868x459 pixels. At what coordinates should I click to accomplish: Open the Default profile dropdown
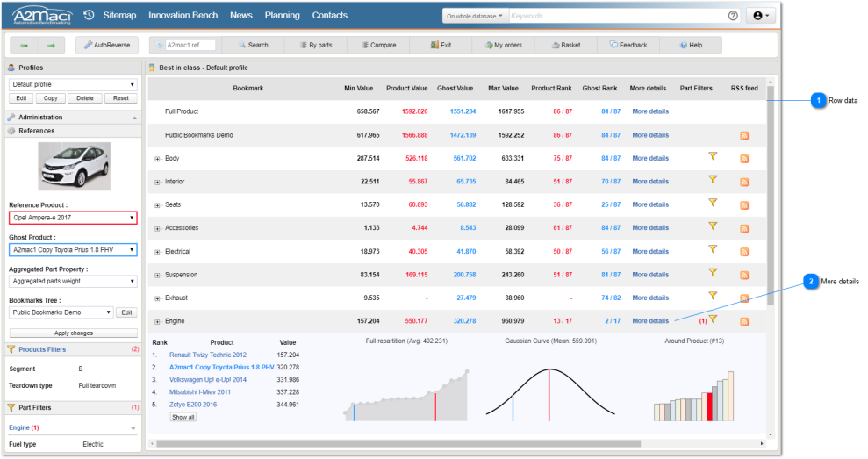click(73, 85)
